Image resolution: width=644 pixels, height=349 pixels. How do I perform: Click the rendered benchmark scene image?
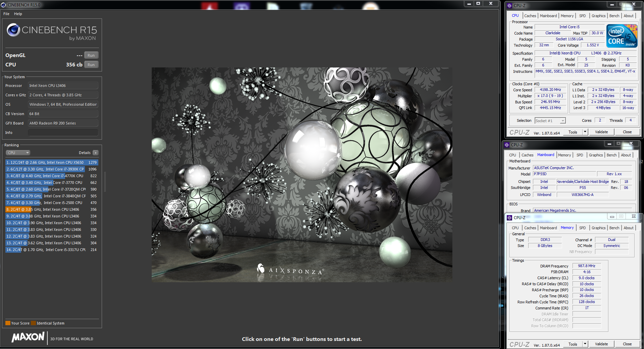[302, 174]
